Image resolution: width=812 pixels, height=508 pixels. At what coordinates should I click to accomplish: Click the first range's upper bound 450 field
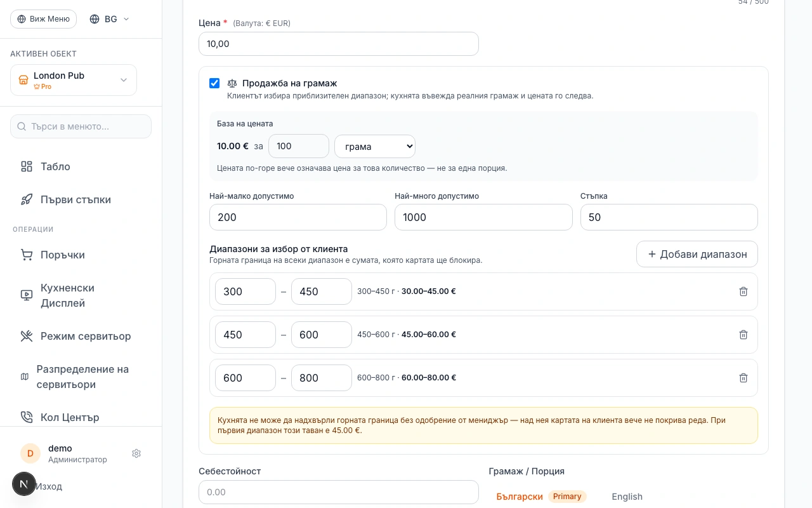pos(322,291)
